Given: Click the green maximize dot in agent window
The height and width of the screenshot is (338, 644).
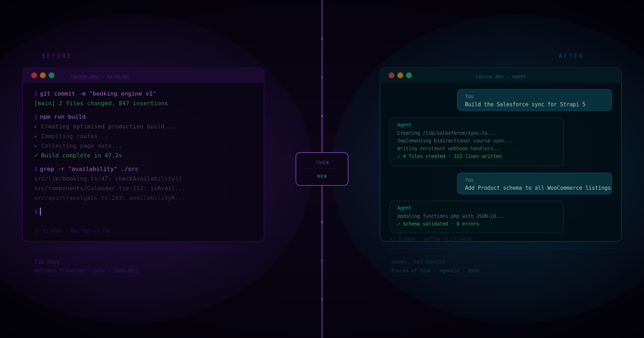Looking at the screenshot, I should (x=409, y=75).
